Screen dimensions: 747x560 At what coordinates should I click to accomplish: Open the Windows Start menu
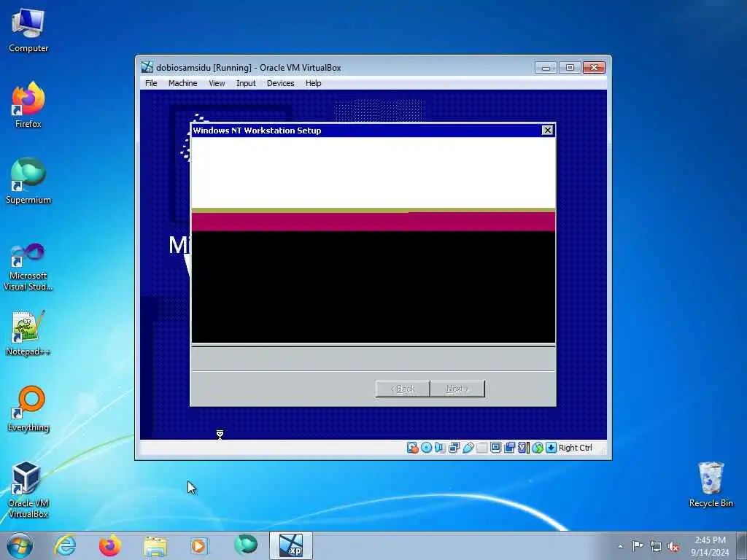point(20,545)
